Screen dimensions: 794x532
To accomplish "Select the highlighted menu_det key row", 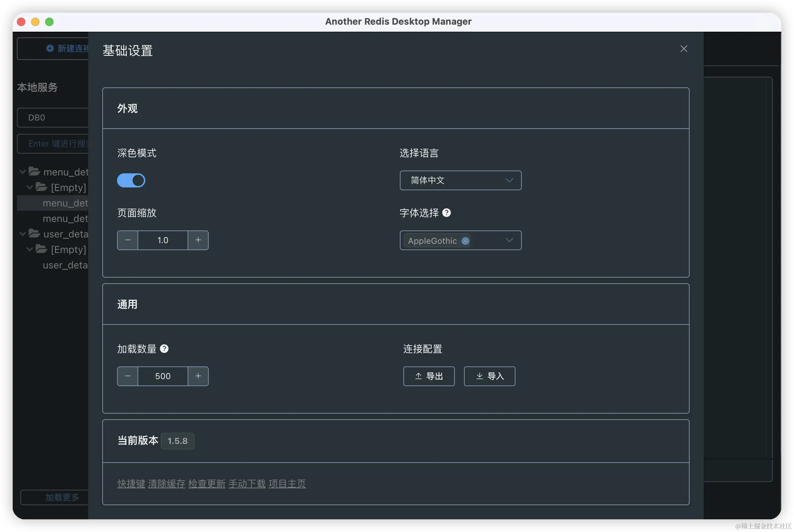I will [53, 203].
